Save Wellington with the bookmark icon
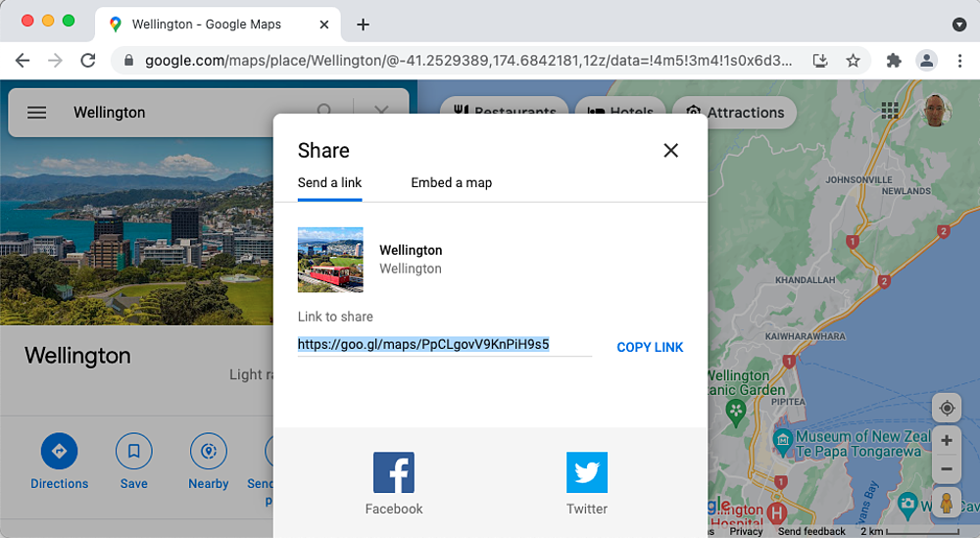The width and height of the screenshot is (980, 538). 133,452
